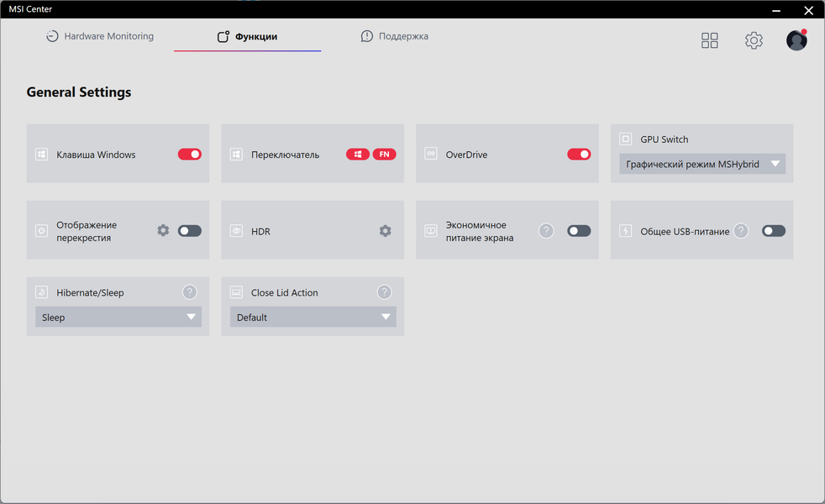
Task: Click the Close Lid Action laptop icon
Action: pos(236,292)
